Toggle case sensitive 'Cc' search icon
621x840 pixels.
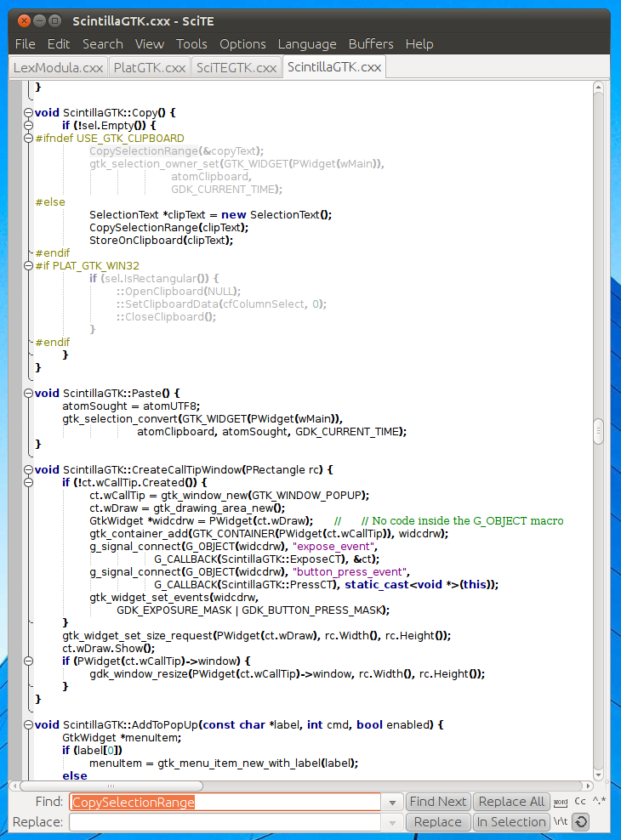[580, 802]
